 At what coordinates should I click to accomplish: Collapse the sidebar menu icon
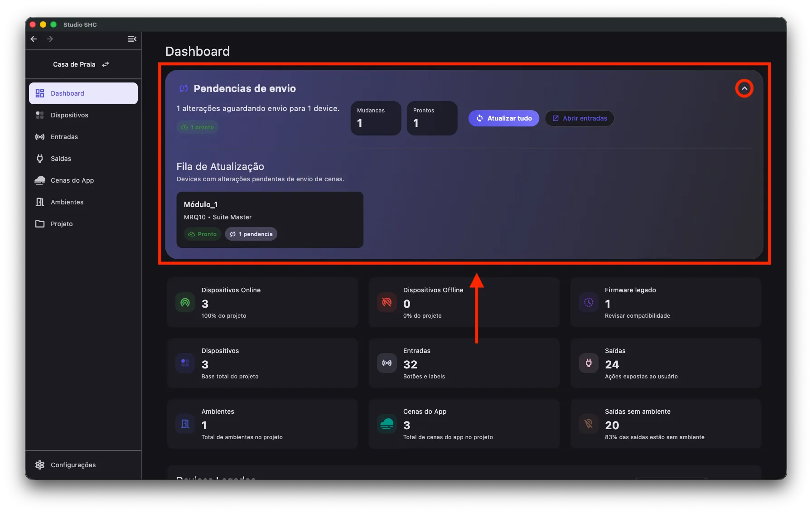(132, 39)
